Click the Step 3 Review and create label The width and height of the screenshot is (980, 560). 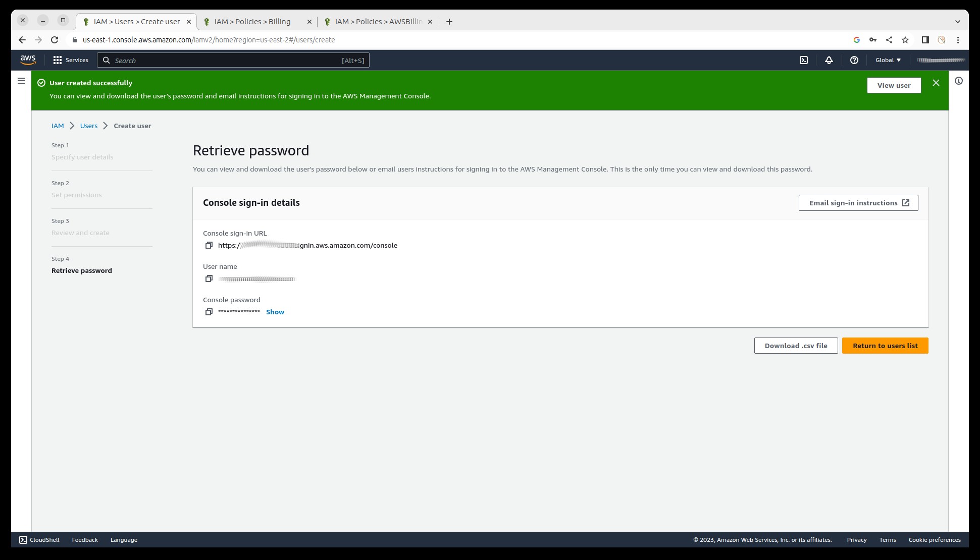(x=80, y=233)
